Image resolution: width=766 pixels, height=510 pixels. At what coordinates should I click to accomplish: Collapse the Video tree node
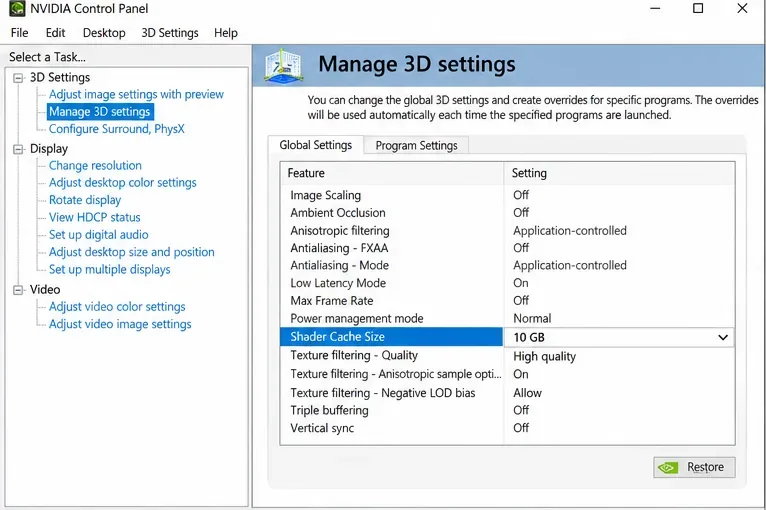[x=18, y=290]
